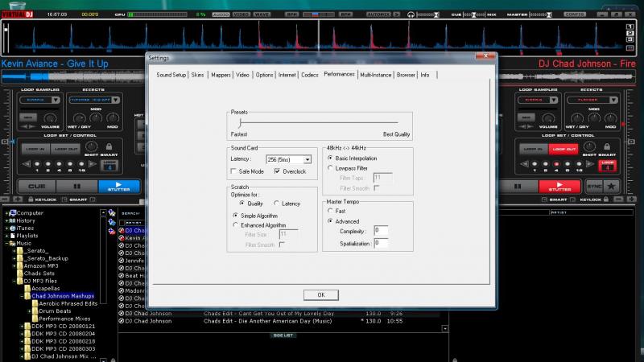Viewport: 644px width, 362px height.
Task: Expand the iTunes tree node
Action: coord(6,228)
